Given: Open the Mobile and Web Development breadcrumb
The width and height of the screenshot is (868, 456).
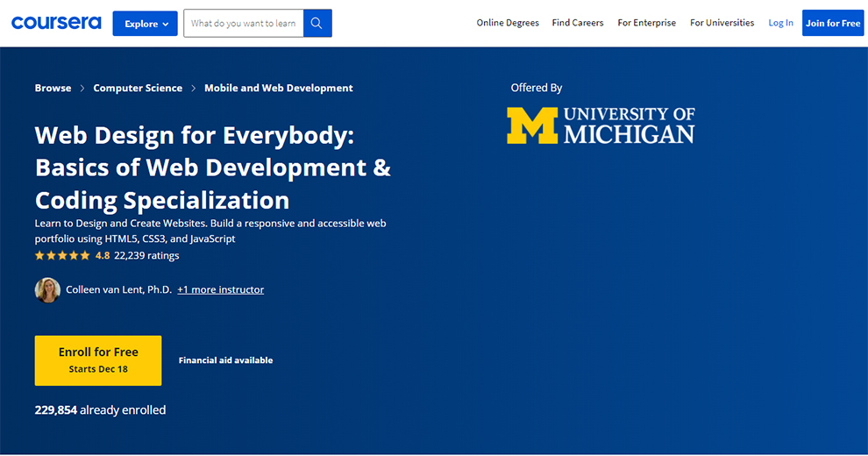Looking at the screenshot, I should [279, 88].
